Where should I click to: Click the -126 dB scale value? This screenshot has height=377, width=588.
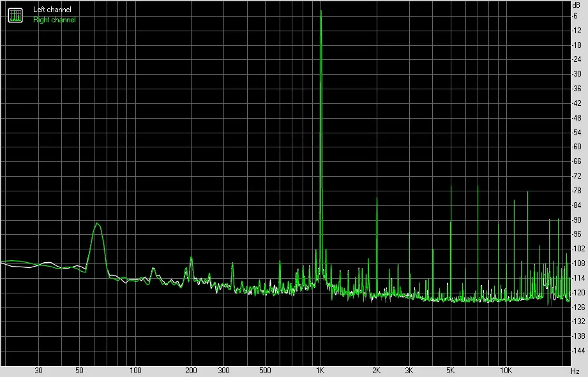point(578,307)
